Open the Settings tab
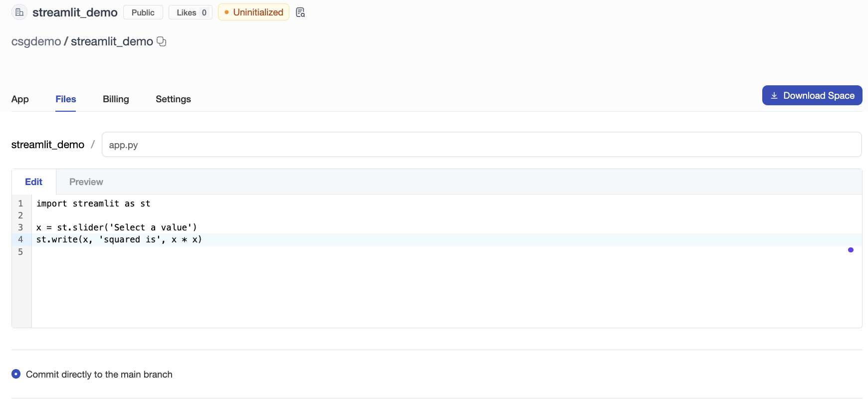Image resolution: width=868 pixels, height=409 pixels. (173, 99)
